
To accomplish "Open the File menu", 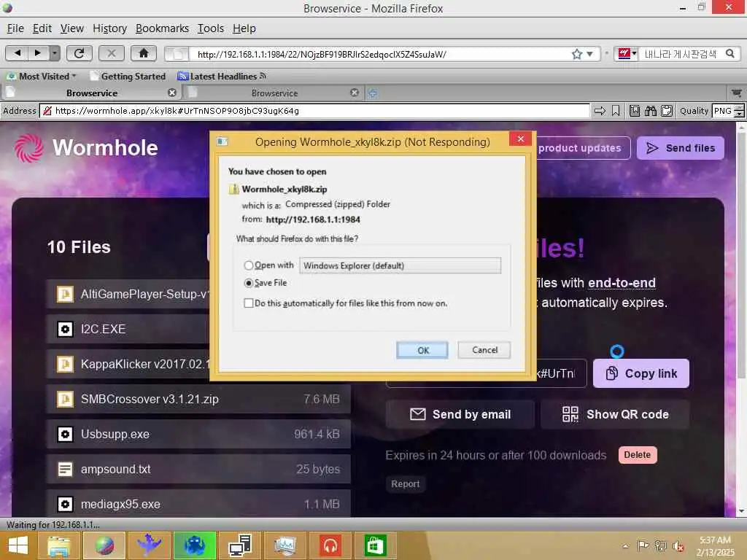I will point(15,28).
